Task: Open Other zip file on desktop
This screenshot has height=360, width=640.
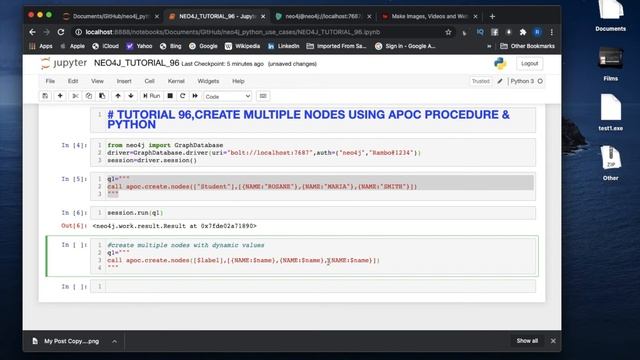Action: pos(611,163)
